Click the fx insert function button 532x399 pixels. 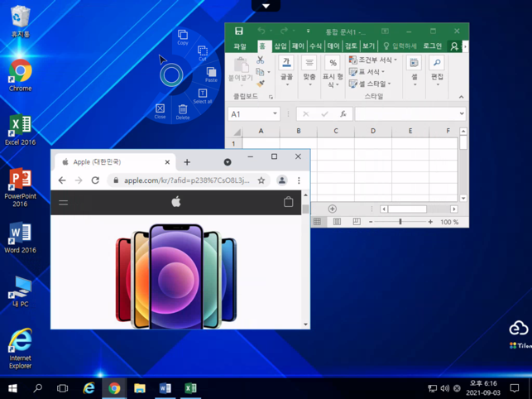[x=343, y=114]
